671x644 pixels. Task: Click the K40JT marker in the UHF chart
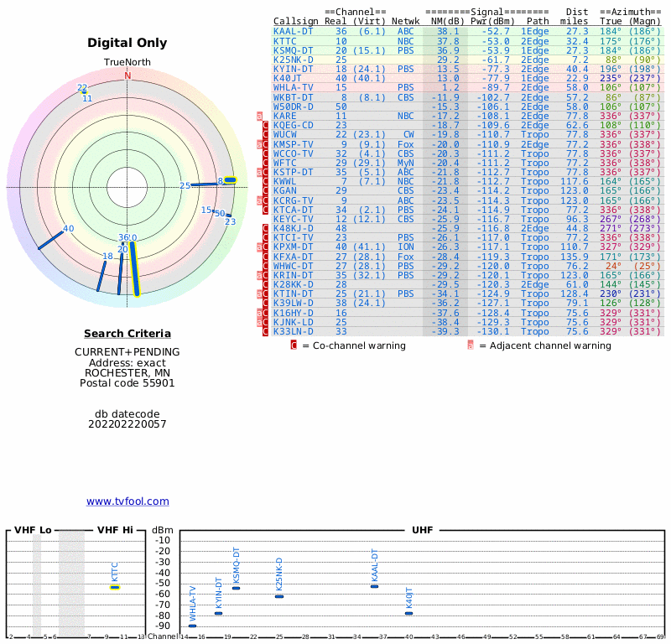tap(409, 614)
